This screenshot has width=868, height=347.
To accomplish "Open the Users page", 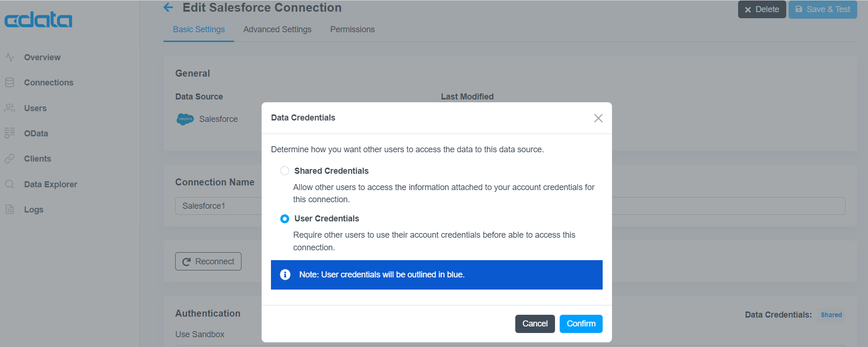I will (35, 108).
